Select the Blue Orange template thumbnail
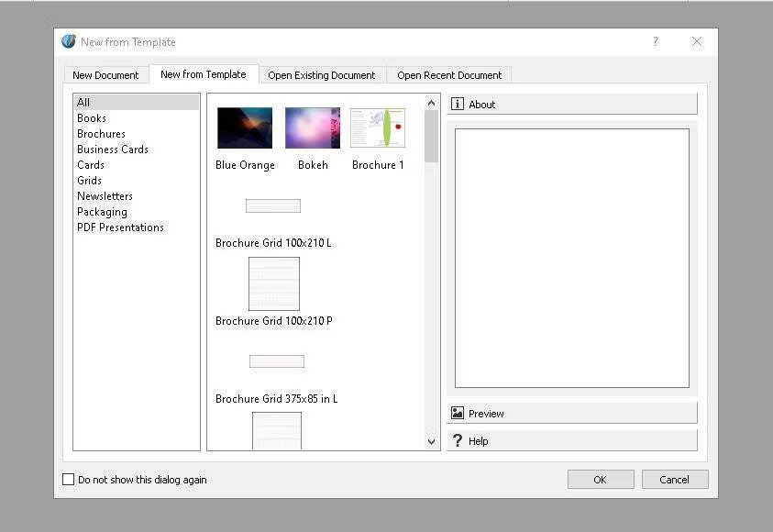 245,127
